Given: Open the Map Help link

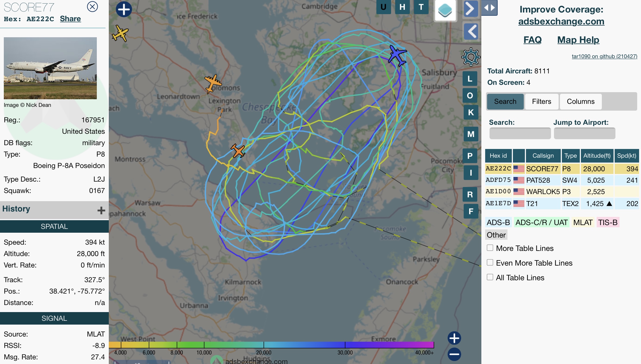Looking at the screenshot, I should click(x=578, y=40).
